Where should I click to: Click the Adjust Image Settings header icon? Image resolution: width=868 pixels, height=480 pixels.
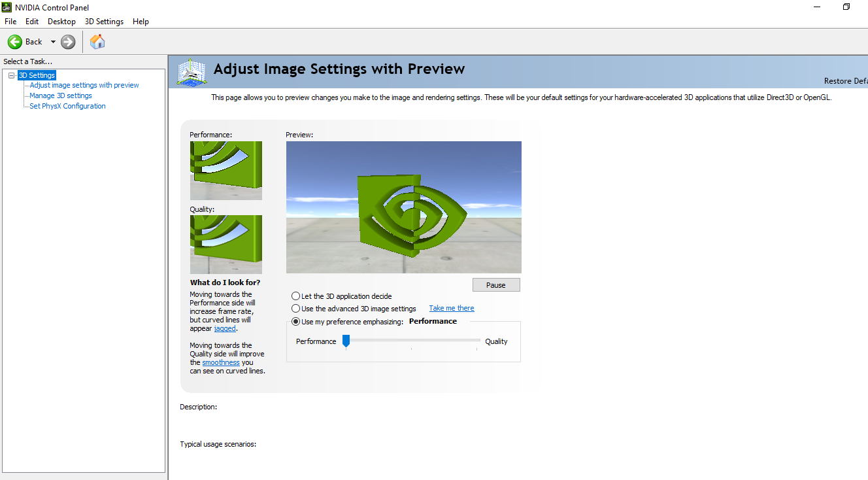(192, 72)
